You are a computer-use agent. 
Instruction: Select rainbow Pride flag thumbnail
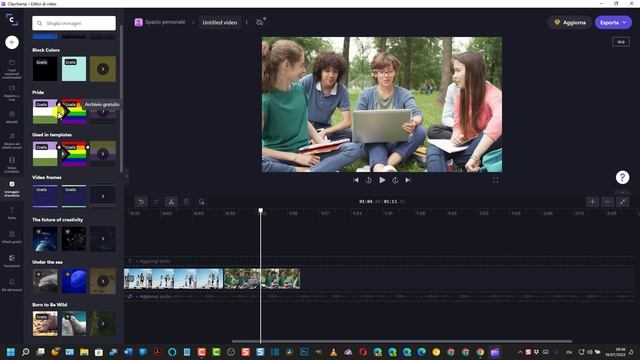click(74, 111)
